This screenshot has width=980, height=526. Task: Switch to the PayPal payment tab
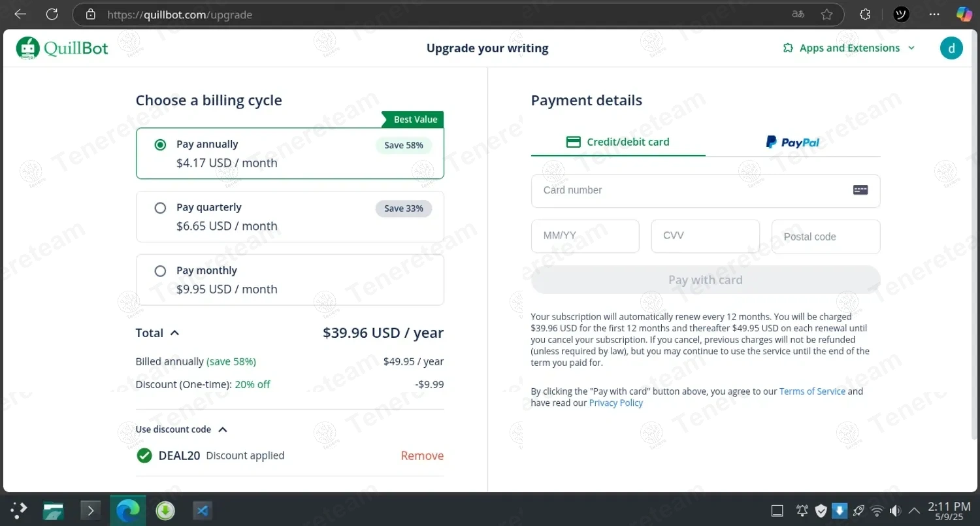pos(792,142)
